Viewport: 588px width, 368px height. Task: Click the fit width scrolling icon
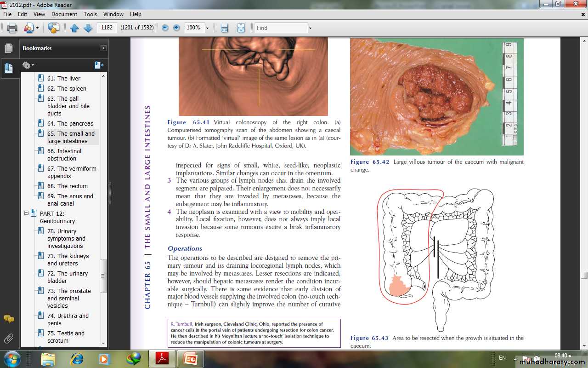pos(224,28)
